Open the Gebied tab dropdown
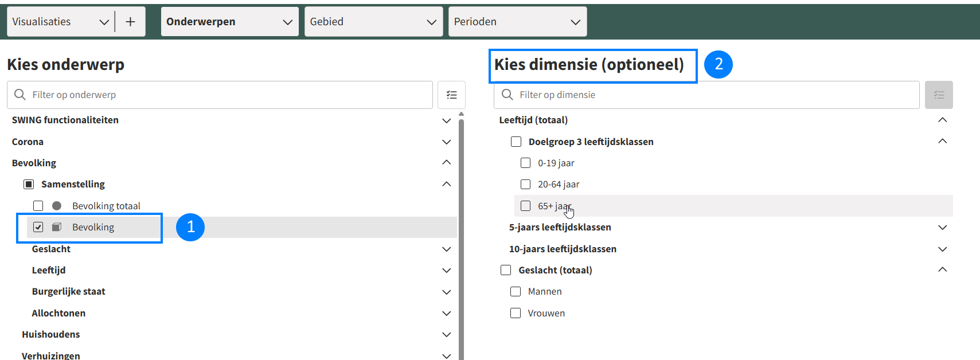This screenshot has height=360, width=980. point(373,22)
